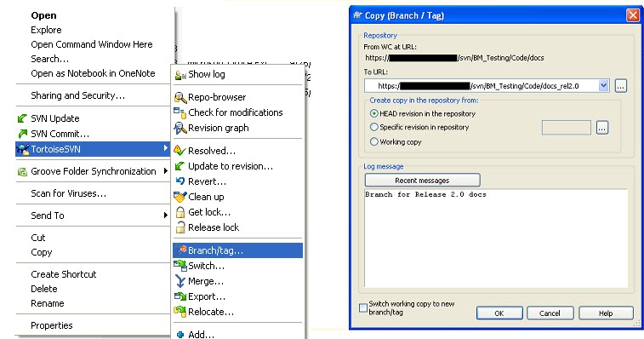The image size is (644, 339).
Task: Choose Properties from the context menu
Action: [x=52, y=325]
